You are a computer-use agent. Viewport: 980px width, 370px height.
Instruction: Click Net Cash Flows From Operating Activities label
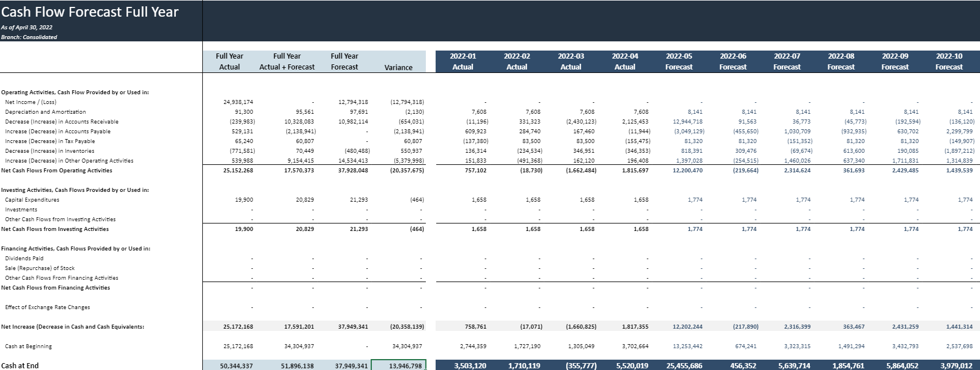click(57, 171)
